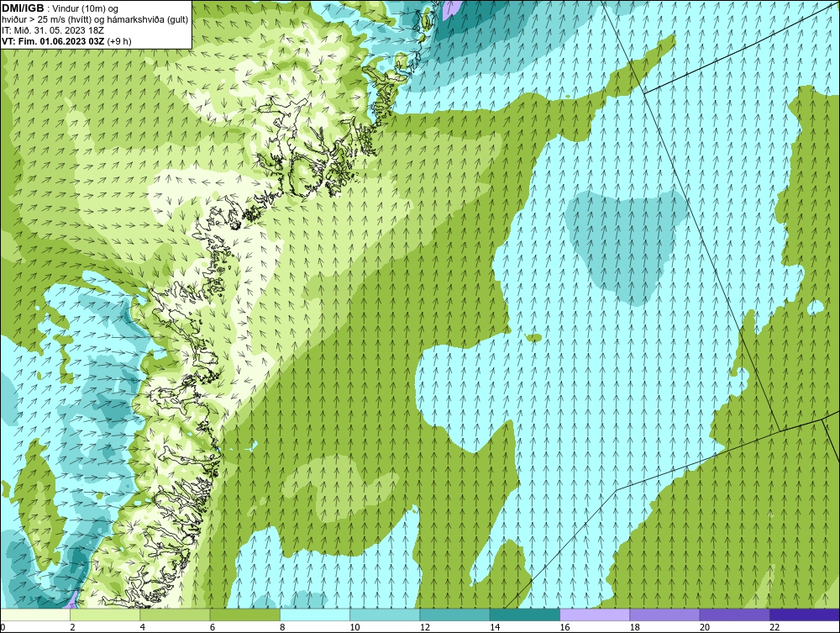Click the medium green 4–6 m/s legend swatch

(x=176, y=615)
